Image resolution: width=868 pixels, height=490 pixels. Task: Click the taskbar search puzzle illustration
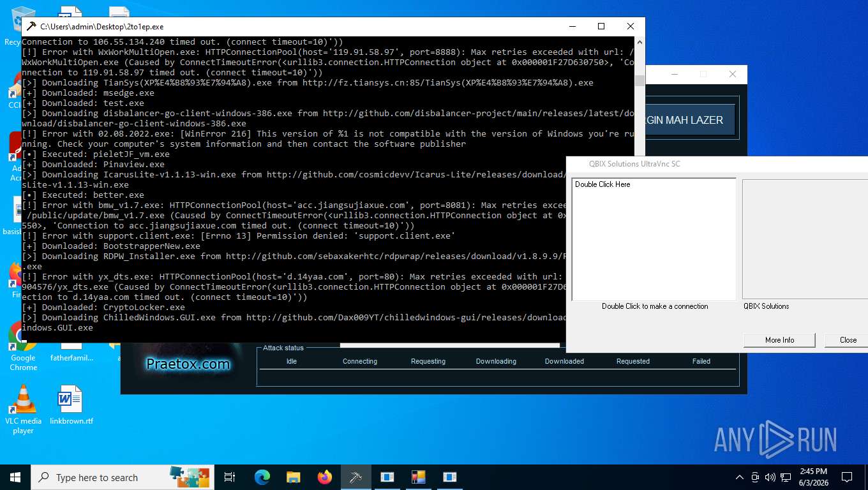coord(189,477)
